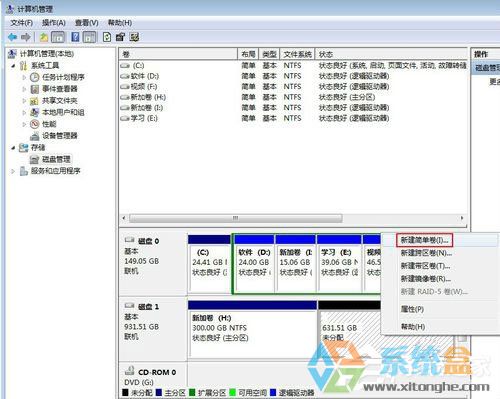Sort by the 文件系统 column header
This screenshot has width=500, height=399.
297,54
